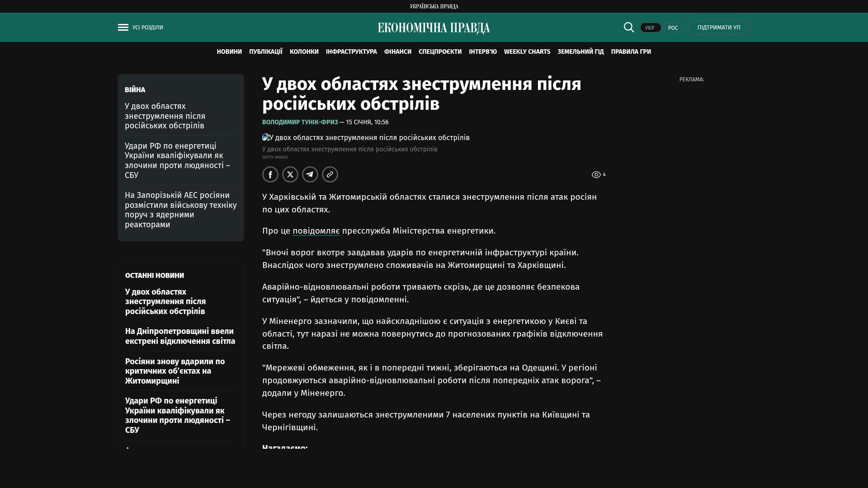Share article via Telegram icon

tap(310, 174)
